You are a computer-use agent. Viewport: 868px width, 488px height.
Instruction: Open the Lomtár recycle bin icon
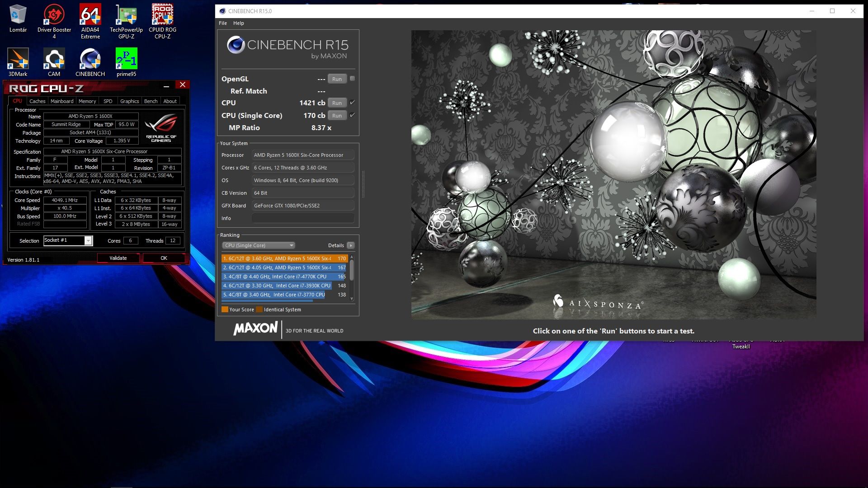(x=18, y=18)
